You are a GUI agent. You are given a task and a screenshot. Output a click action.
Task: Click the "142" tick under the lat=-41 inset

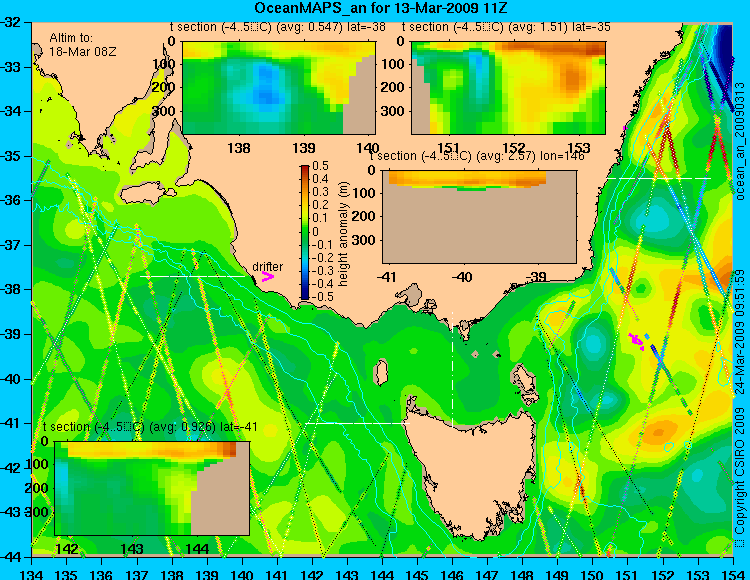point(68,549)
